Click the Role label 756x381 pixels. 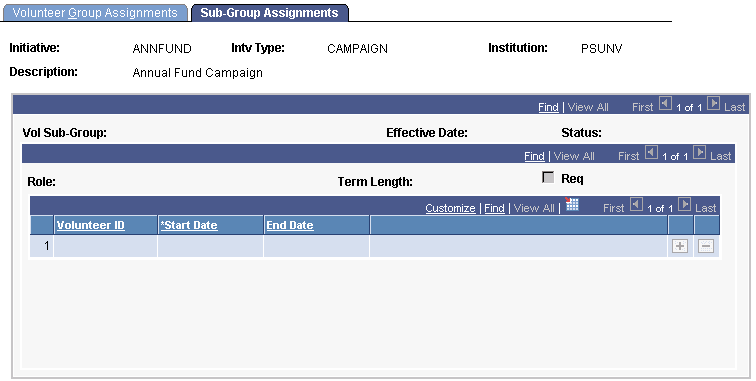click(x=41, y=182)
